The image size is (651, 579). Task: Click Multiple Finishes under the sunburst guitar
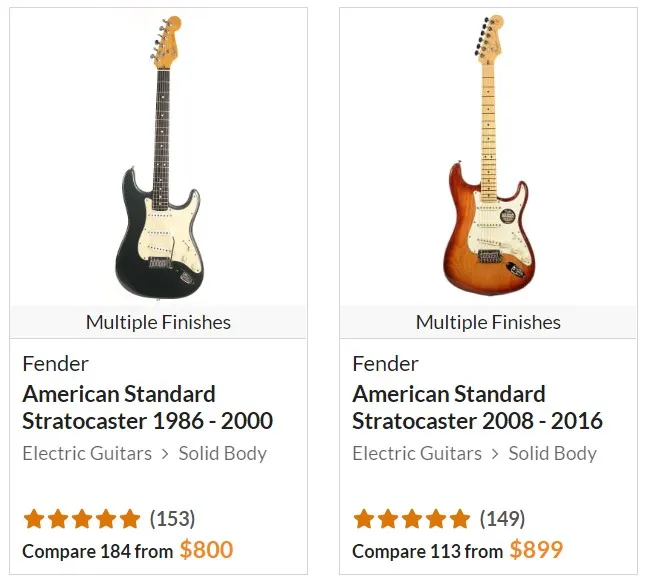point(488,322)
